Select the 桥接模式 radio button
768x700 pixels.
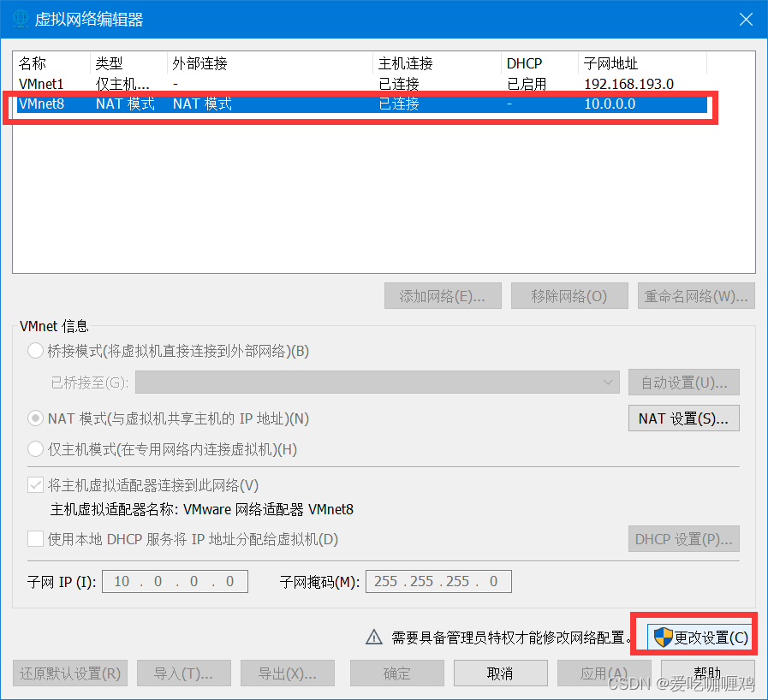pyautogui.click(x=35, y=351)
